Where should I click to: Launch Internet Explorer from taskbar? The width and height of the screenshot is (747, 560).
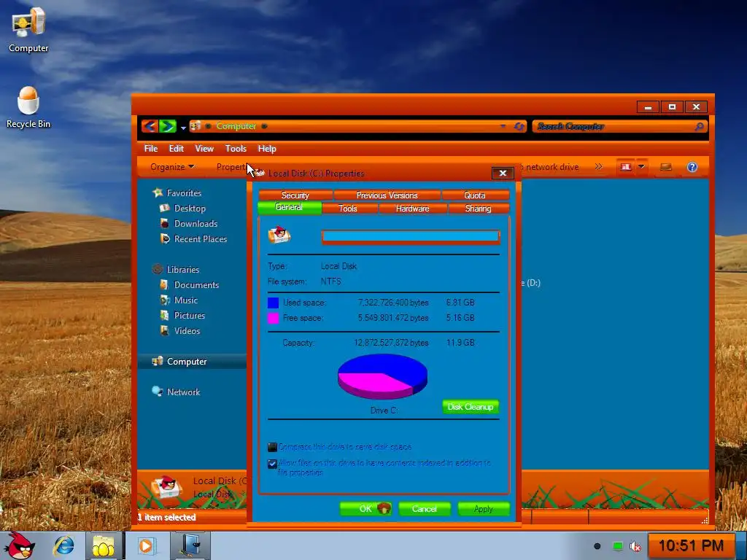[64, 545]
